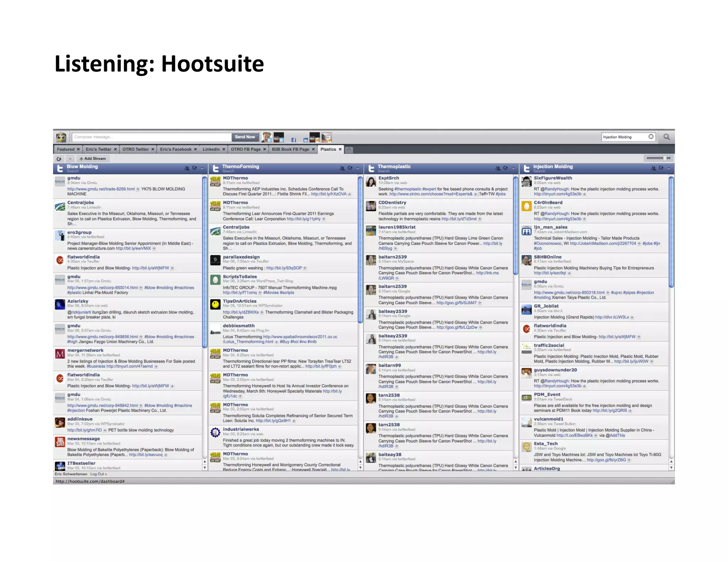This screenshot has width=728, height=562.
Task: Select the OTRO Twitter profile avatar
Action: click(x=279, y=137)
